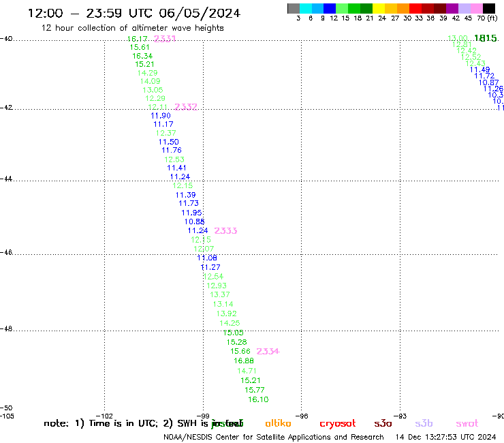Click the 'cryosat' satellite legend label
Image resolution: width=504 pixels, height=443 pixels.
pos(338,424)
